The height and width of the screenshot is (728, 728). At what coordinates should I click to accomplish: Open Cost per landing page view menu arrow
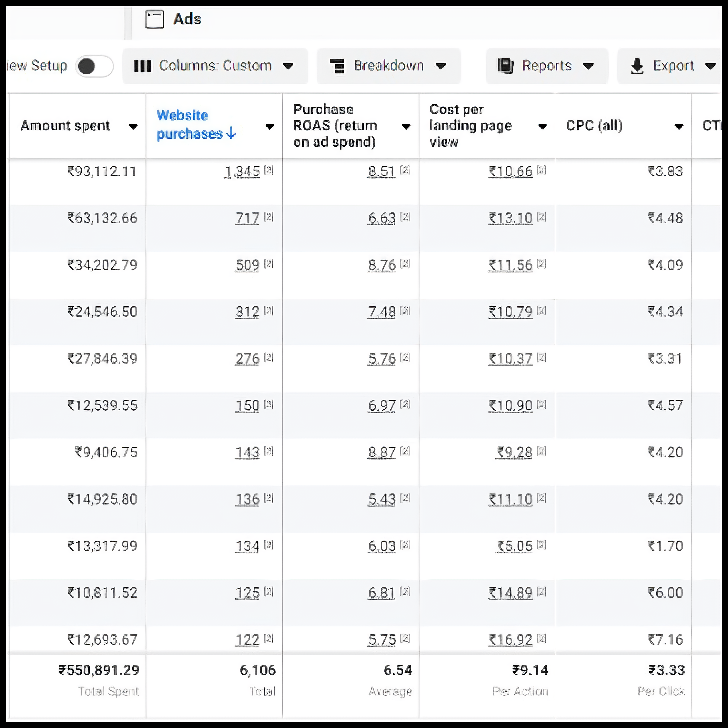pyautogui.click(x=542, y=127)
